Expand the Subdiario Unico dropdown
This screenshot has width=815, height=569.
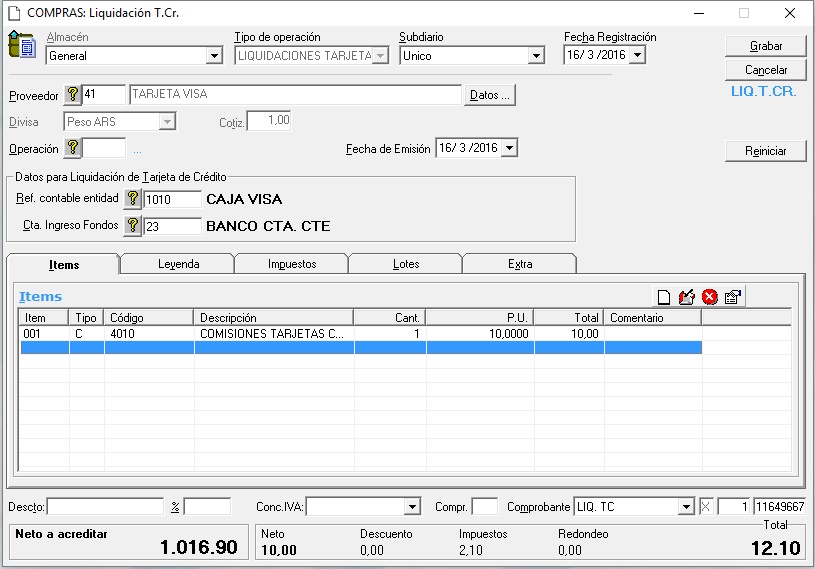[x=536, y=56]
